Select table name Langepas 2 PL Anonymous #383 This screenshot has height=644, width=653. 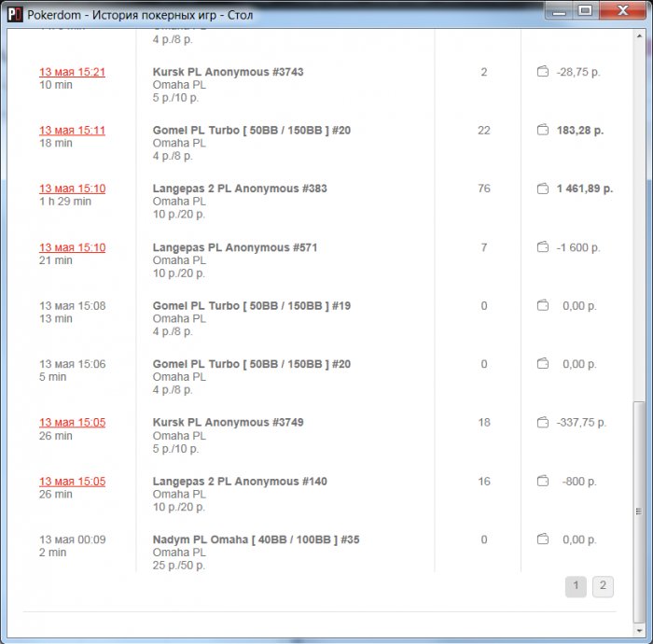click(x=240, y=189)
